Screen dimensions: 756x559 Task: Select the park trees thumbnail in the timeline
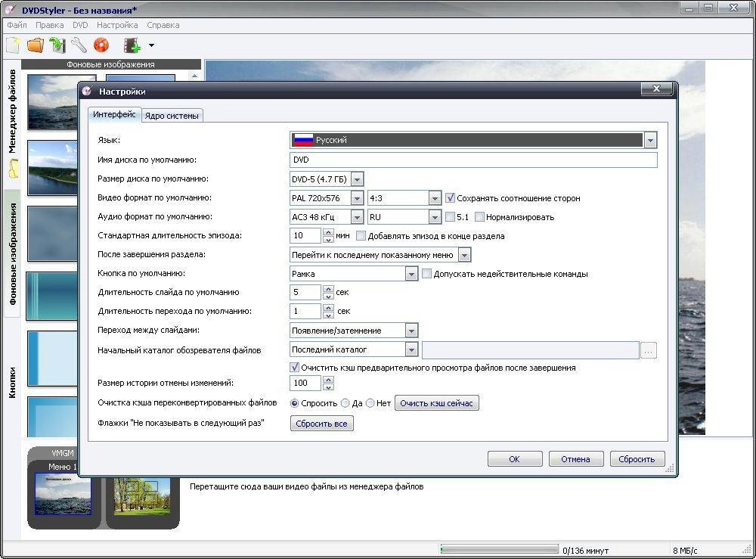pos(142,497)
